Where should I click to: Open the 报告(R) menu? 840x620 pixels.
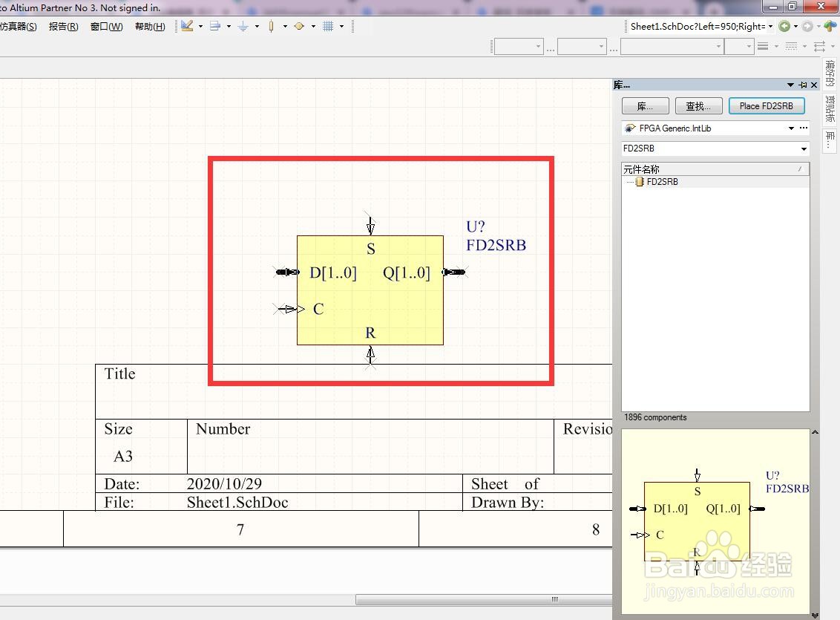[x=63, y=26]
